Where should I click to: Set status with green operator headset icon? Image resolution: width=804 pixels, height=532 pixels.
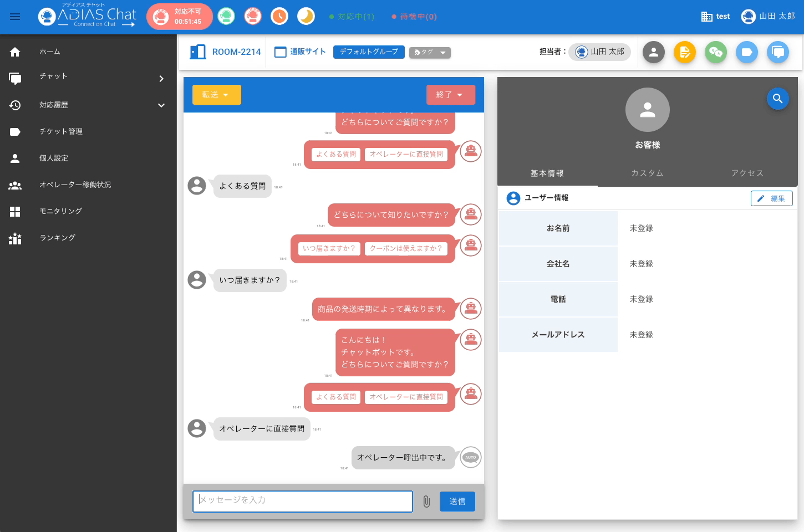click(226, 17)
